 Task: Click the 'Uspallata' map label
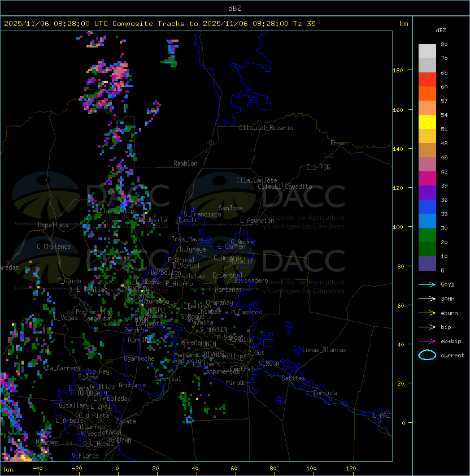coord(53,225)
